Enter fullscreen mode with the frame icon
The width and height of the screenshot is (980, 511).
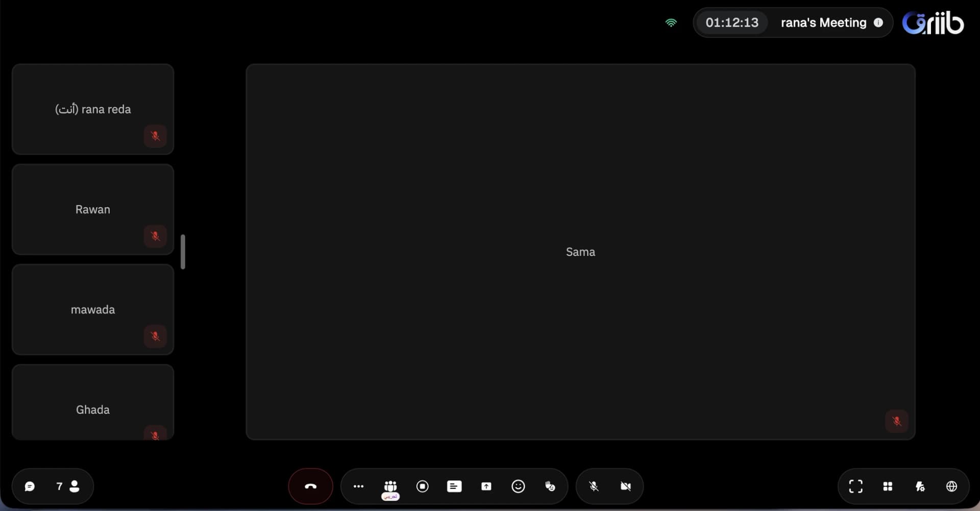pyautogui.click(x=855, y=486)
